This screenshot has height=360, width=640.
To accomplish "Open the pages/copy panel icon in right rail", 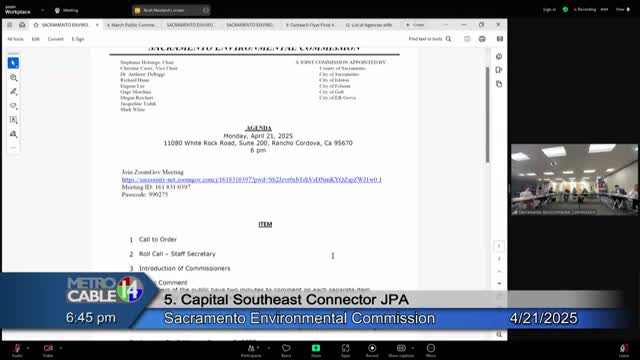I will pos(499,84).
